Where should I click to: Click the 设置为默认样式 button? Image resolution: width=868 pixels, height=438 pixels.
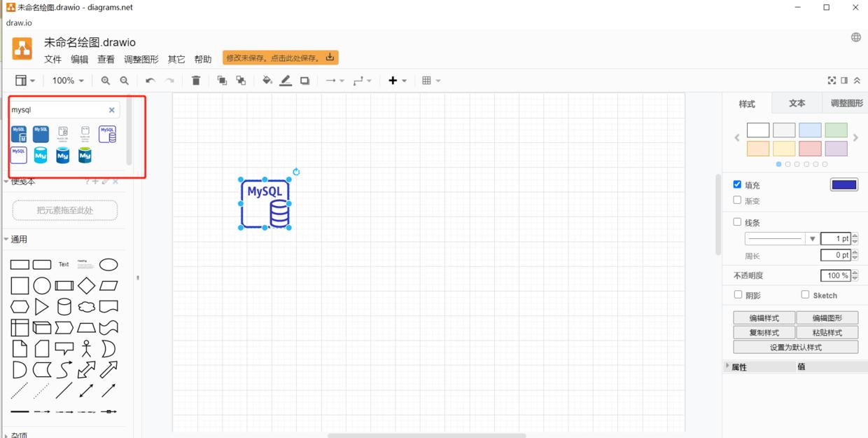click(795, 348)
